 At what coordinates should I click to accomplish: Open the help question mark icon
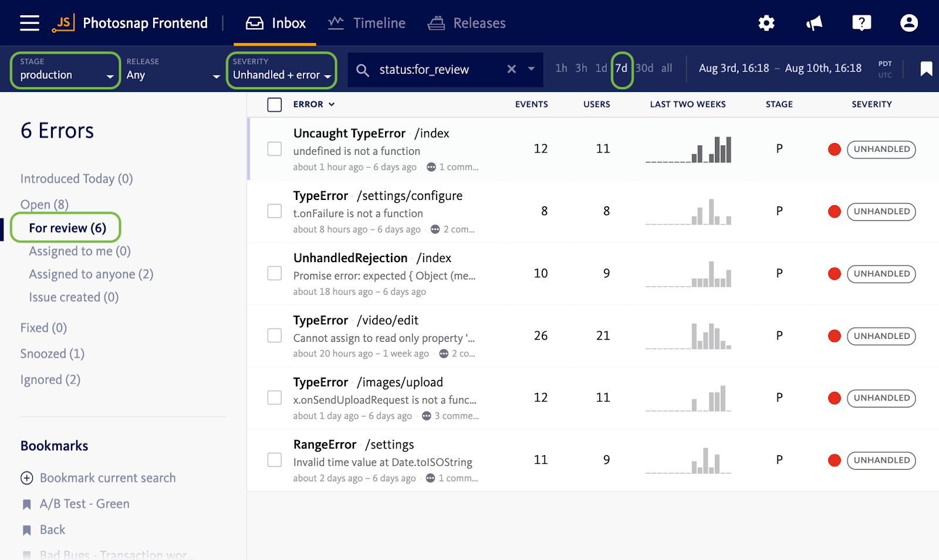pos(862,23)
